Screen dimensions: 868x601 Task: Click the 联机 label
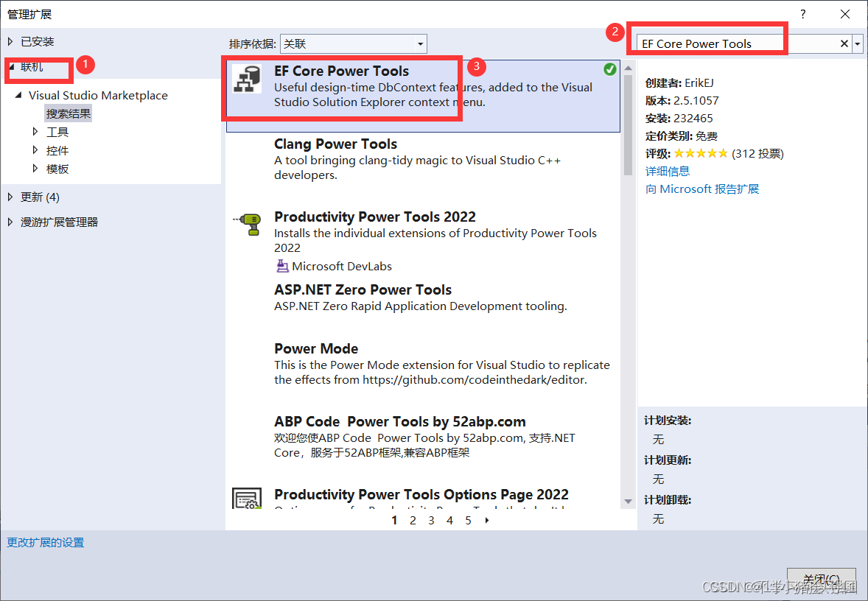[x=32, y=67]
